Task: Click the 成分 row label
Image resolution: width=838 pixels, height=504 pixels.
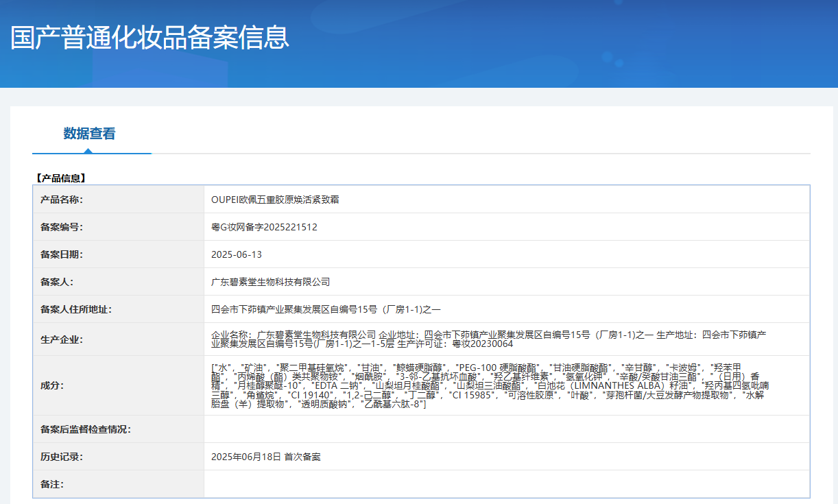Action: tap(52, 385)
